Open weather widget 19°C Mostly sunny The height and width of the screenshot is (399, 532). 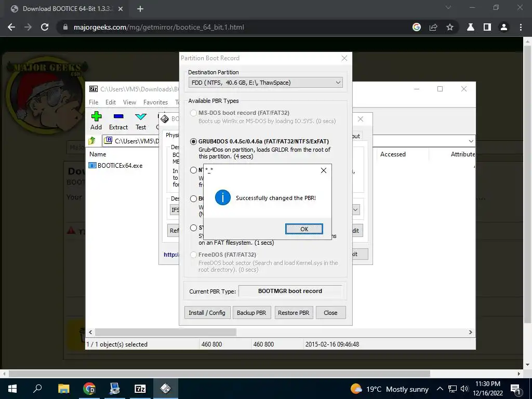tap(390, 389)
